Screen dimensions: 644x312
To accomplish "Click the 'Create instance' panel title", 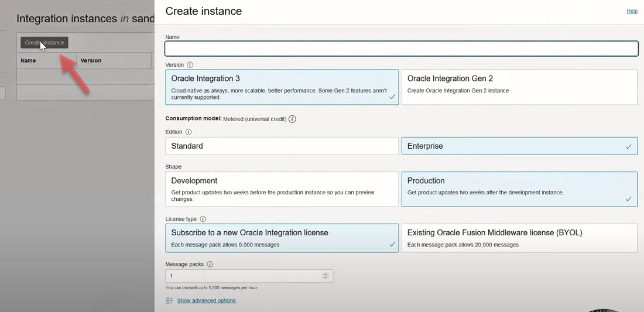I will tap(204, 11).
